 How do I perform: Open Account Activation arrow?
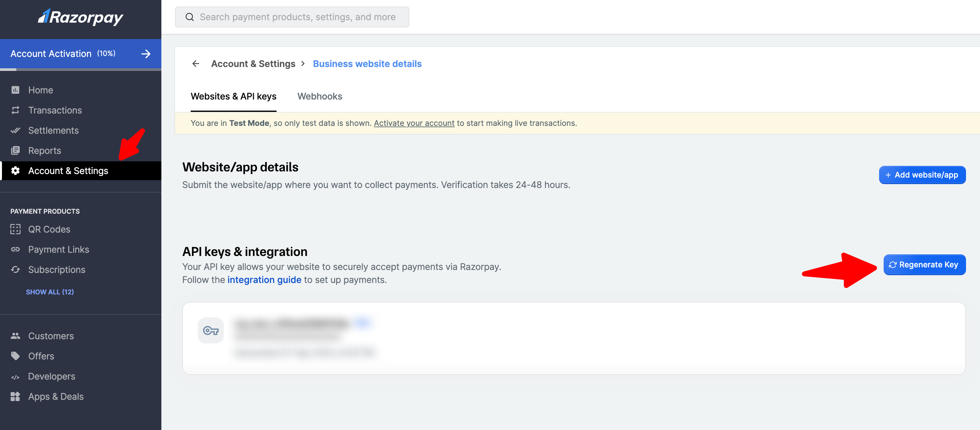point(146,54)
